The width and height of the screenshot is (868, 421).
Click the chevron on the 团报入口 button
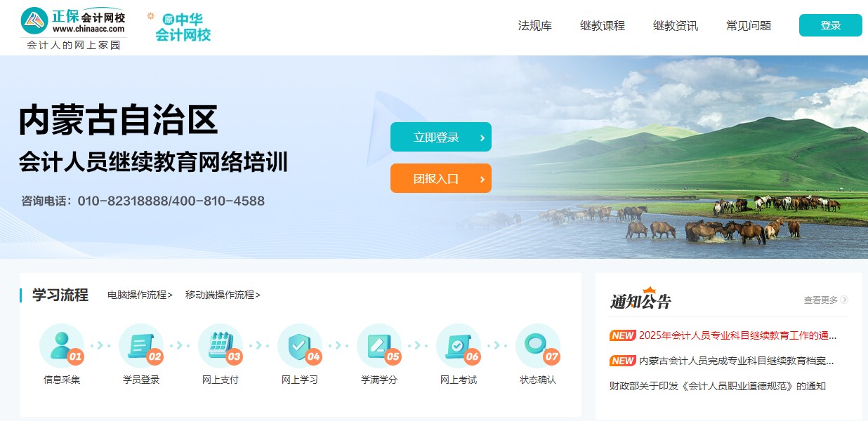click(x=482, y=179)
